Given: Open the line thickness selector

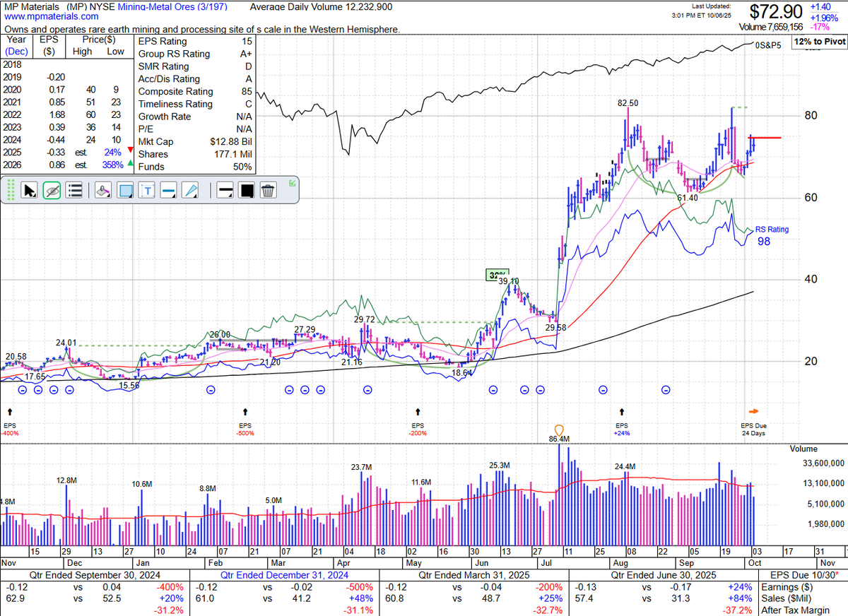Looking at the screenshot, I should (x=225, y=190).
